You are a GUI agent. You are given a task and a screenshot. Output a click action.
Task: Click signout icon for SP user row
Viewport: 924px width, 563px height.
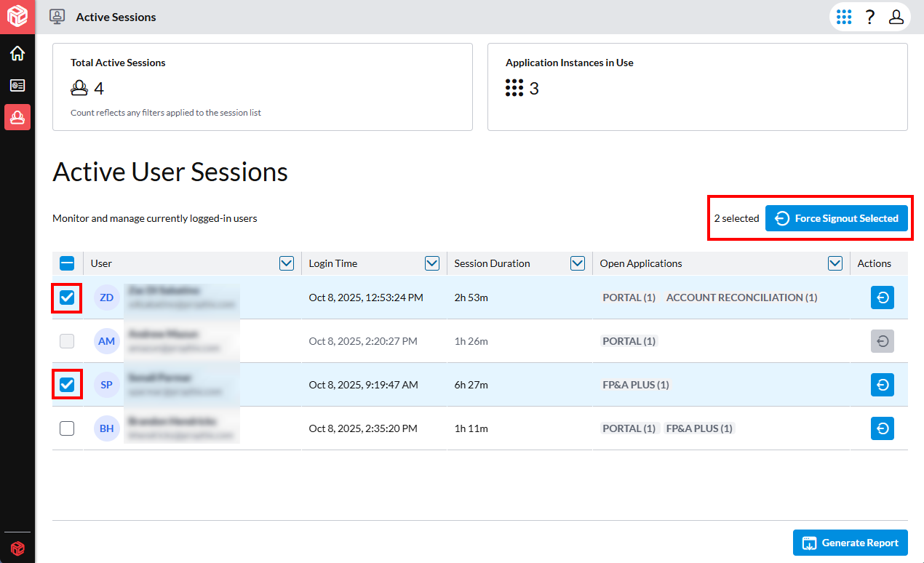tap(882, 385)
